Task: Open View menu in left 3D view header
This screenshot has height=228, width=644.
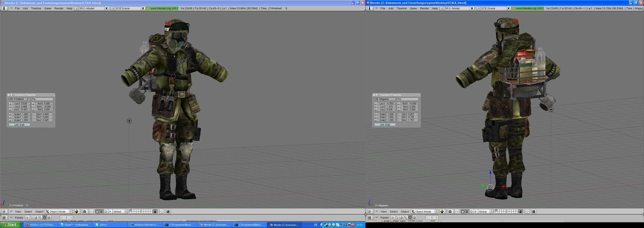Action: pos(18,211)
